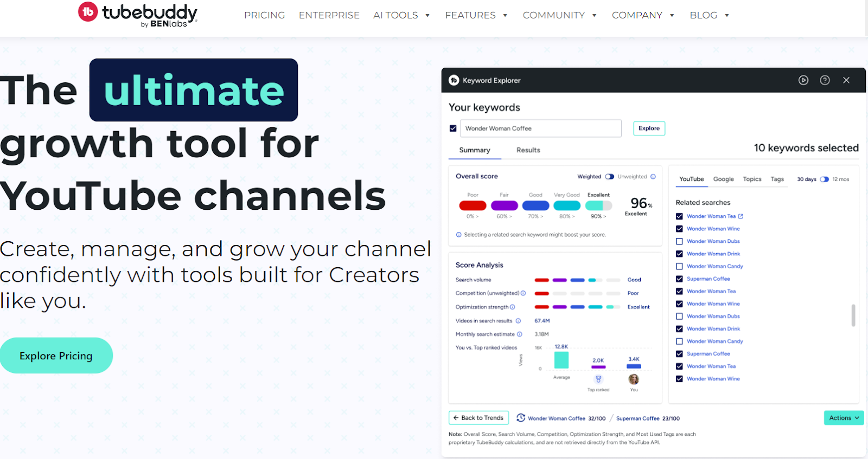Click the Wonder Woman Coffee 32/100 breadcrumb link
The width and height of the screenshot is (868, 459).
[x=566, y=418]
